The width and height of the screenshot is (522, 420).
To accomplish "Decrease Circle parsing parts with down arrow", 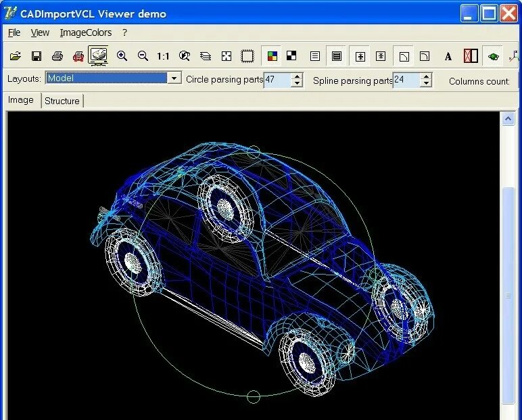I will (297, 84).
